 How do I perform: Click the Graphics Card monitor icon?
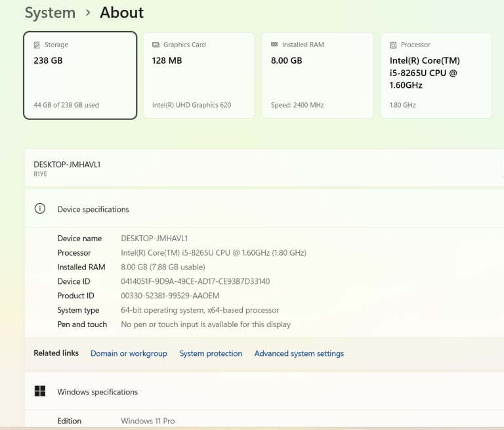pos(156,45)
